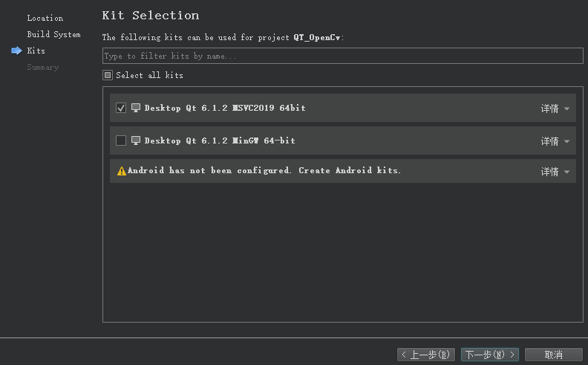Screen dimensions: 588x365
Task: Expand 详情 details for MSVC2019 kit
Action: tap(555, 109)
